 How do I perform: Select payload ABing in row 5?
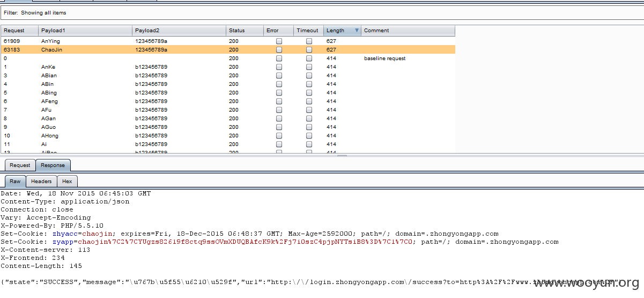point(49,93)
